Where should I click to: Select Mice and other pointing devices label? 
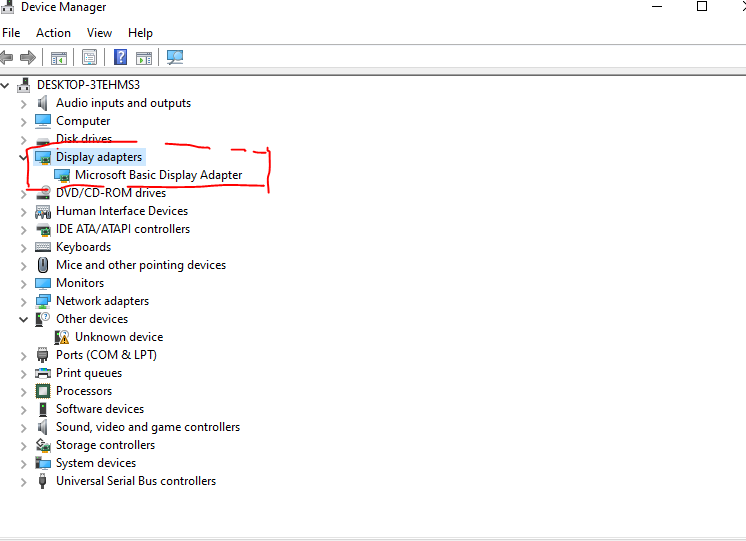point(141,265)
